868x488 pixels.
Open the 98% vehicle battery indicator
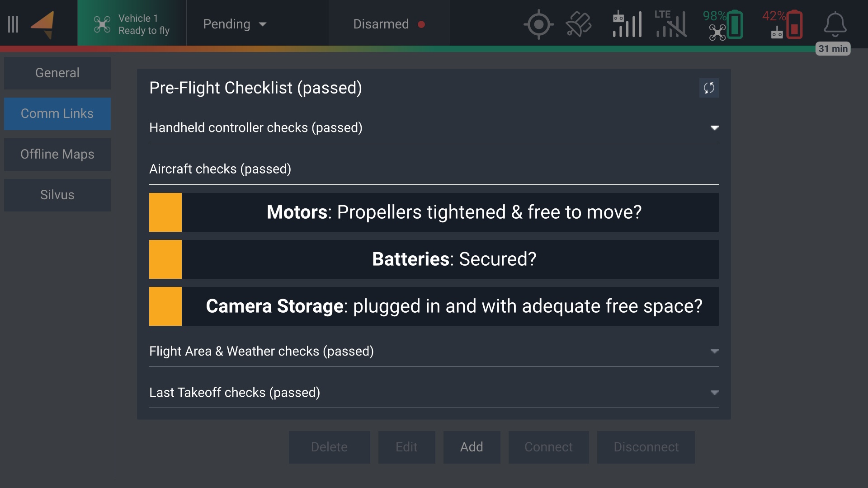click(x=723, y=24)
